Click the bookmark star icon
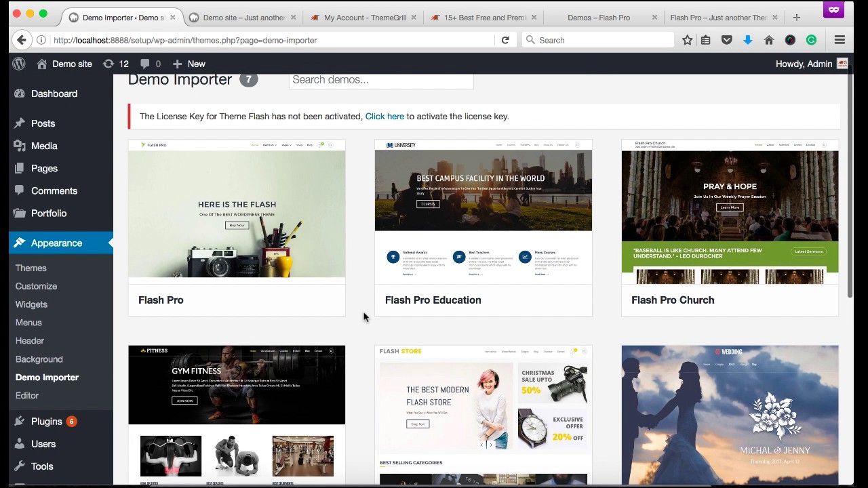This screenshot has width=868, height=488. pyautogui.click(x=687, y=40)
